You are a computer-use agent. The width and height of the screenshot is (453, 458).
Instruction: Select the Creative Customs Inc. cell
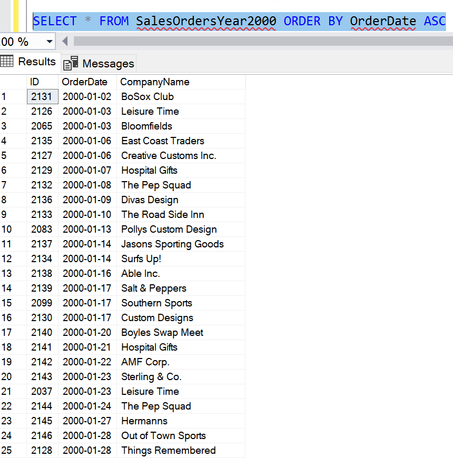[x=181, y=155]
